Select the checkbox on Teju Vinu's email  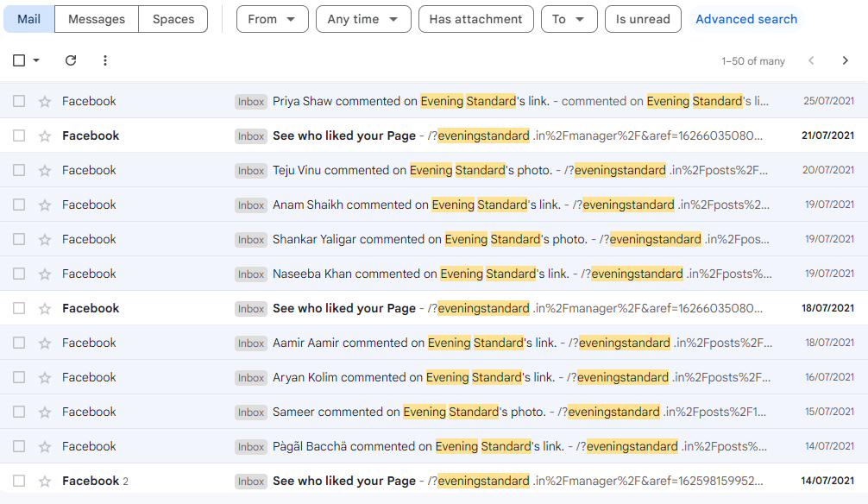point(18,170)
